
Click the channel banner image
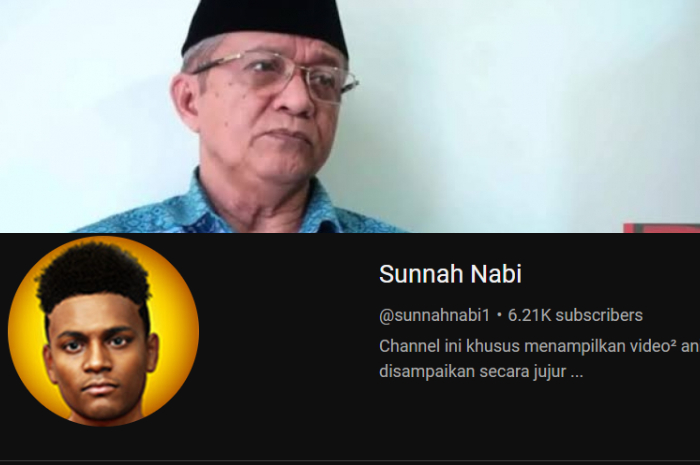(x=350, y=116)
